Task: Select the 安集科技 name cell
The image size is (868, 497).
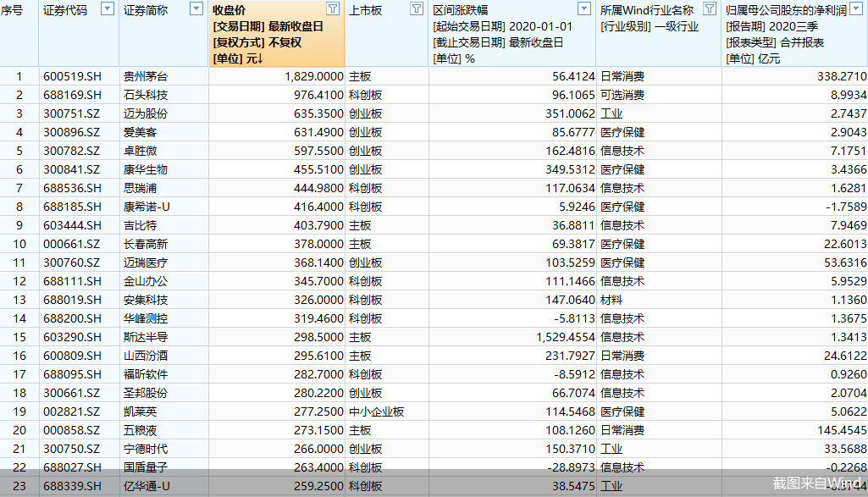Action: (146, 300)
